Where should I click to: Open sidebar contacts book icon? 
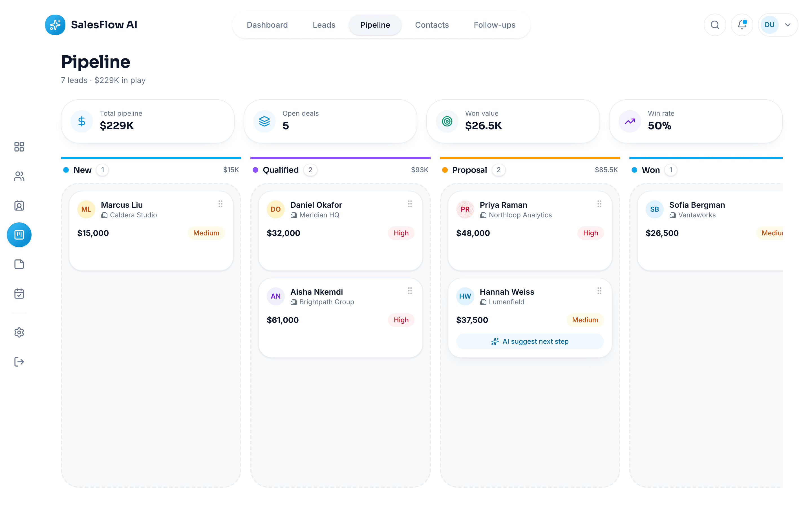(x=19, y=206)
